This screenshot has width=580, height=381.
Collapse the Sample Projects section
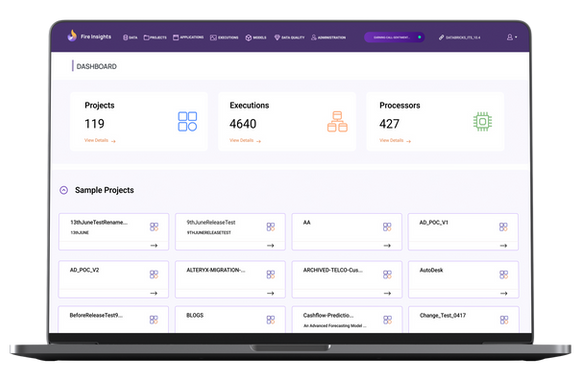64,190
